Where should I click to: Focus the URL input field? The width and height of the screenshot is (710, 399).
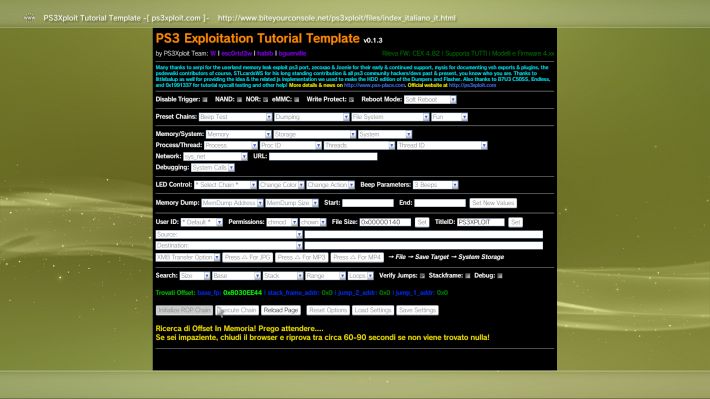[x=323, y=156]
